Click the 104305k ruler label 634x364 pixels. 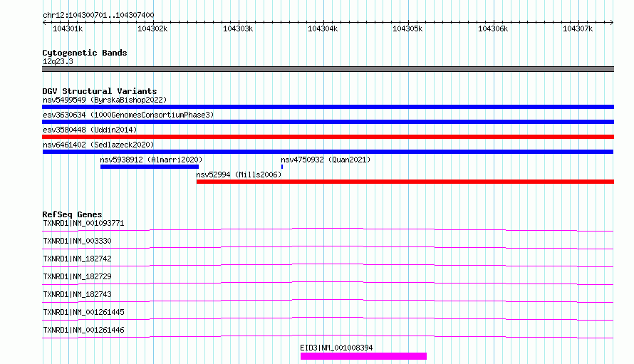pos(407,28)
